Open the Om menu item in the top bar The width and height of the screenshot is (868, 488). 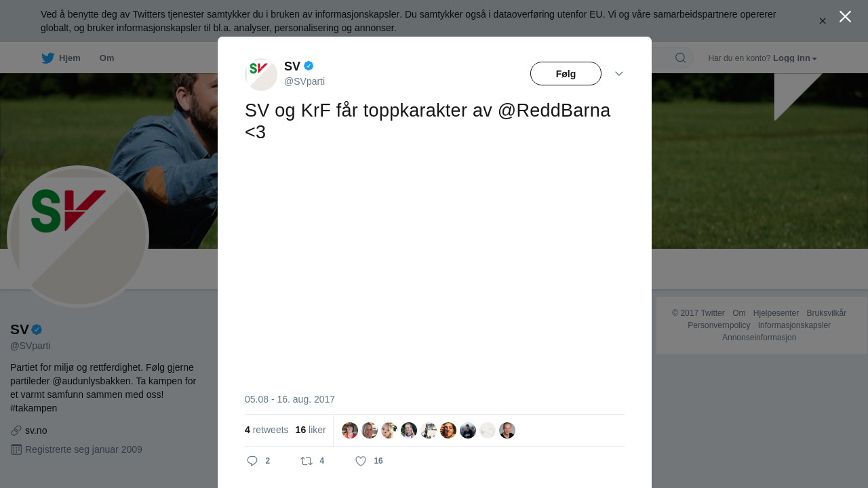pos(106,58)
